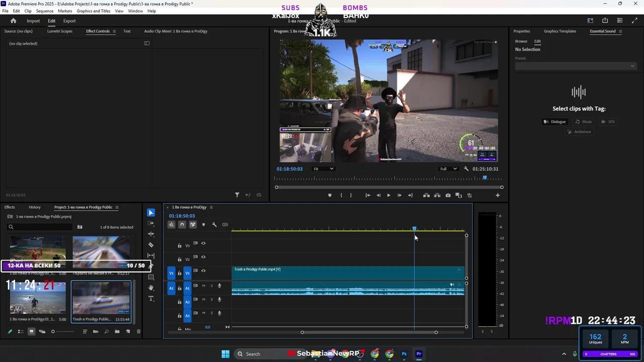Switch to Graphics Templates tab
The height and width of the screenshot is (362, 644).
[560, 31]
